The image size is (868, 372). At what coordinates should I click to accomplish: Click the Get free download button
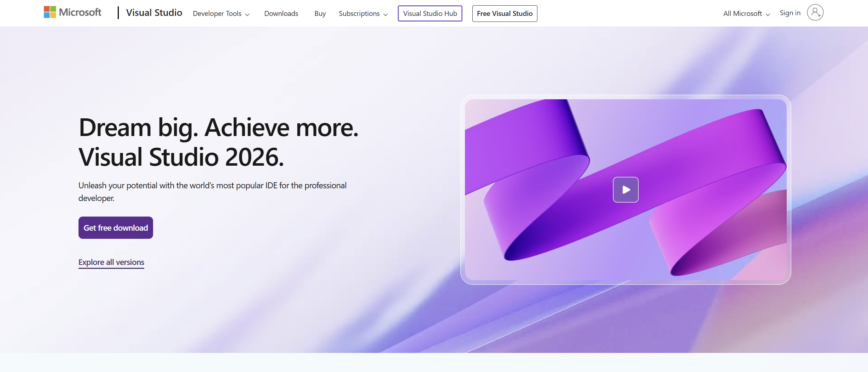pyautogui.click(x=116, y=228)
